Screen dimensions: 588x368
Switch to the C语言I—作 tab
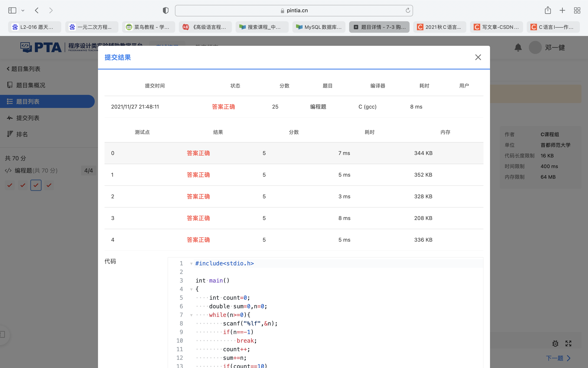point(553,27)
